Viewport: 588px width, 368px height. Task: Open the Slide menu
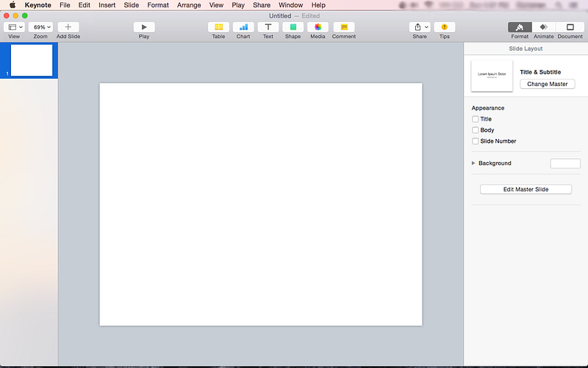pos(132,5)
